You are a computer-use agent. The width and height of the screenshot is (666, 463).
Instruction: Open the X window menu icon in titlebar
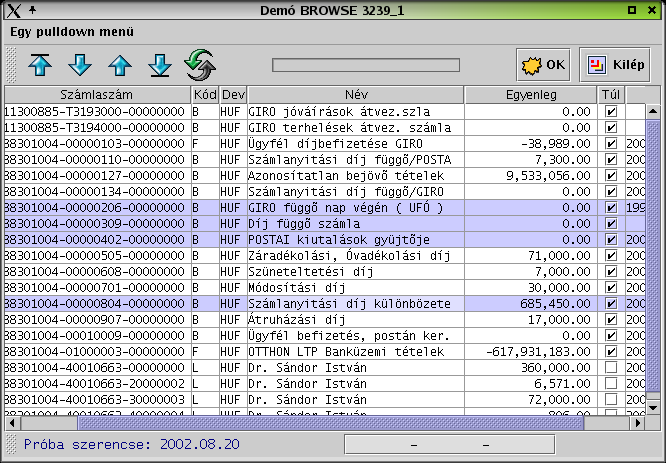click(x=14, y=10)
